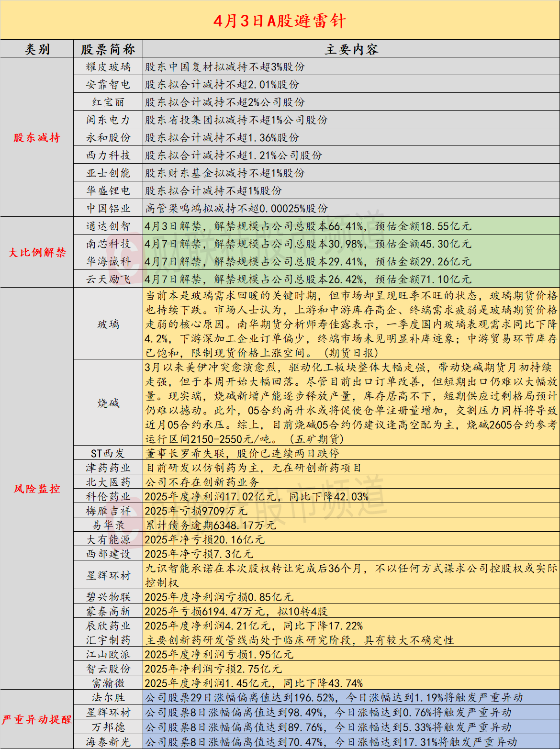This screenshot has height=749, width=560.
Task: Select the 易华录 stock name cell
Action: point(108,525)
